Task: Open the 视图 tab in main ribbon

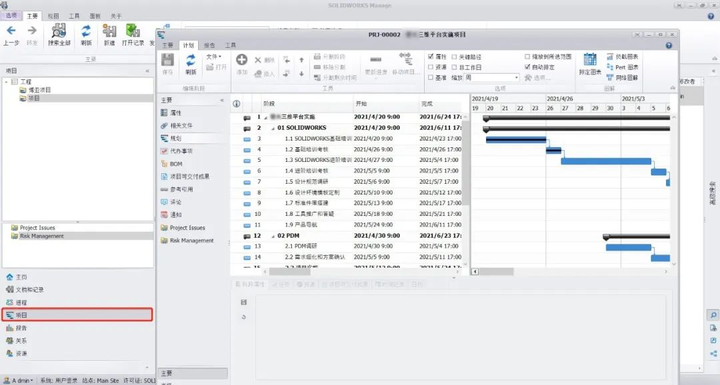Action: click(x=53, y=16)
